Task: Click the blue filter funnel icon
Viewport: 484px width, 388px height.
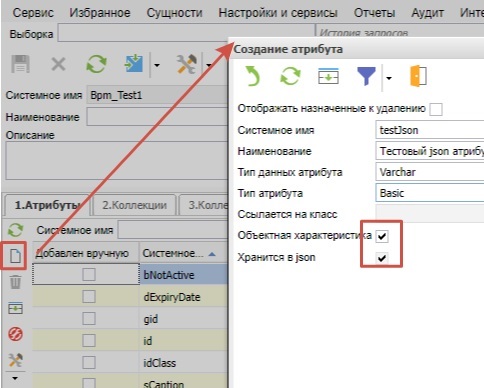Action: click(x=366, y=76)
